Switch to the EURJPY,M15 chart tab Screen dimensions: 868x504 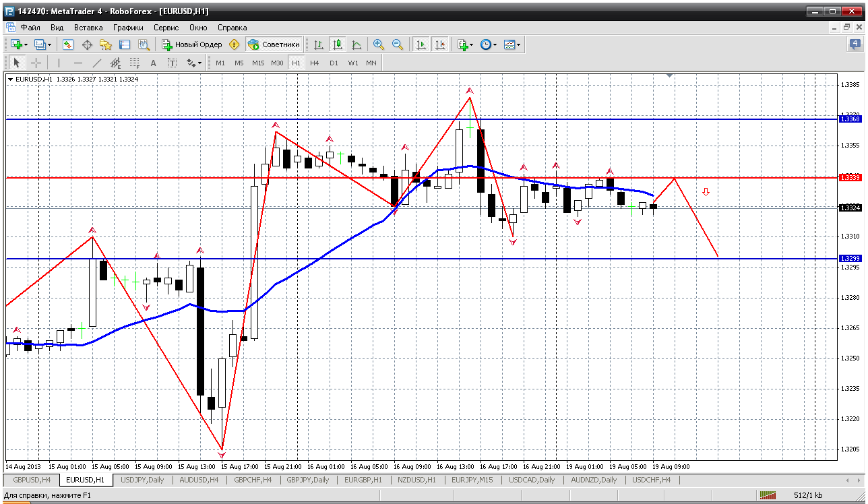point(472,480)
